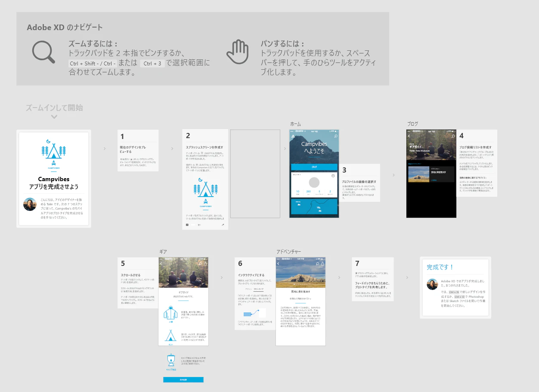Click the back arrow on the アドベンチャー artboard
The height and width of the screenshot is (392, 539).
[x=278, y=264]
